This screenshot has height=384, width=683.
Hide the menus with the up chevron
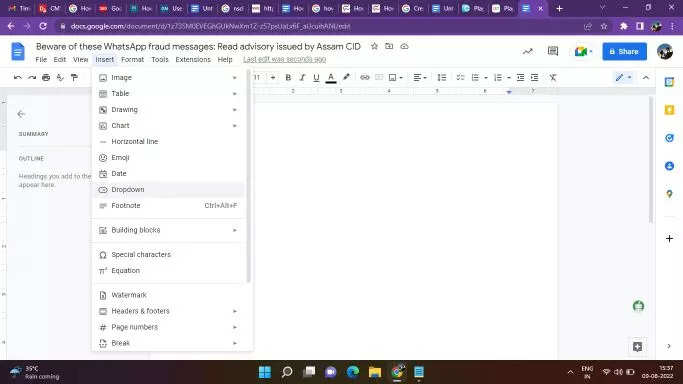(646, 77)
